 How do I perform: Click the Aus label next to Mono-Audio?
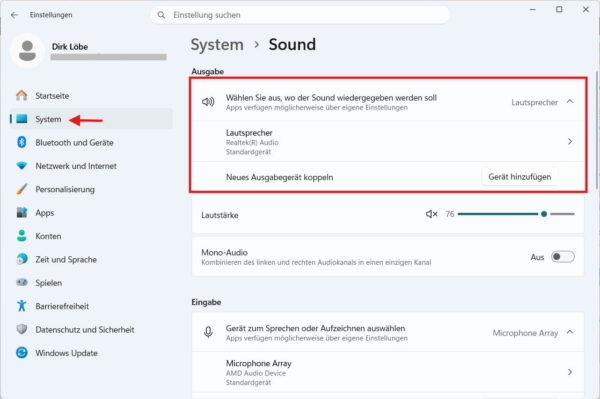click(x=537, y=257)
